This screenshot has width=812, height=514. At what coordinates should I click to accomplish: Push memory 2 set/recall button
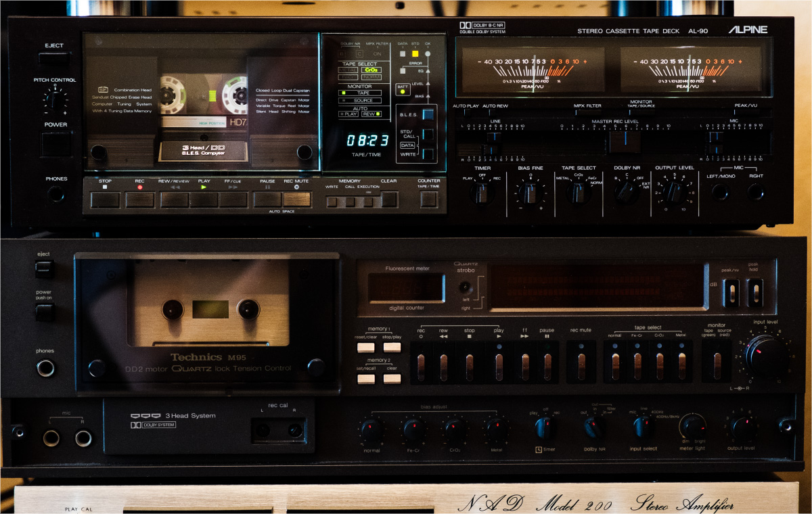366,378
